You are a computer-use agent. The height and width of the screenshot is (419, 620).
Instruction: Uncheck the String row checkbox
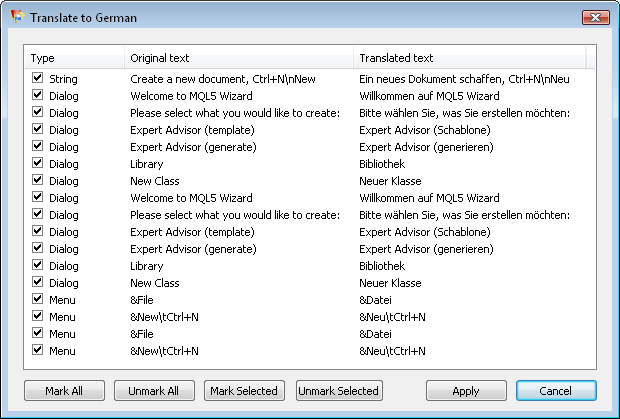tap(38, 77)
